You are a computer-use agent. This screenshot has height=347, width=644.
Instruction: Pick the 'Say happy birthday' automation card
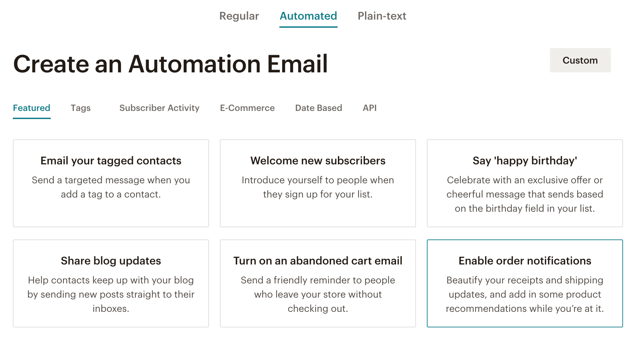coord(525,183)
